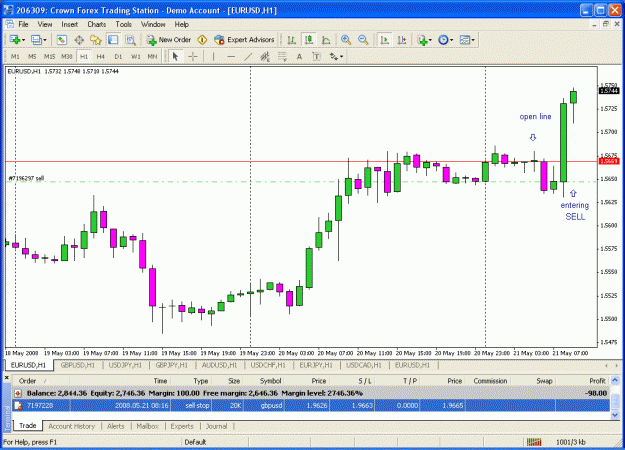Open the Journal terminal tab
This screenshot has width=625, height=450.
tap(216, 426)
